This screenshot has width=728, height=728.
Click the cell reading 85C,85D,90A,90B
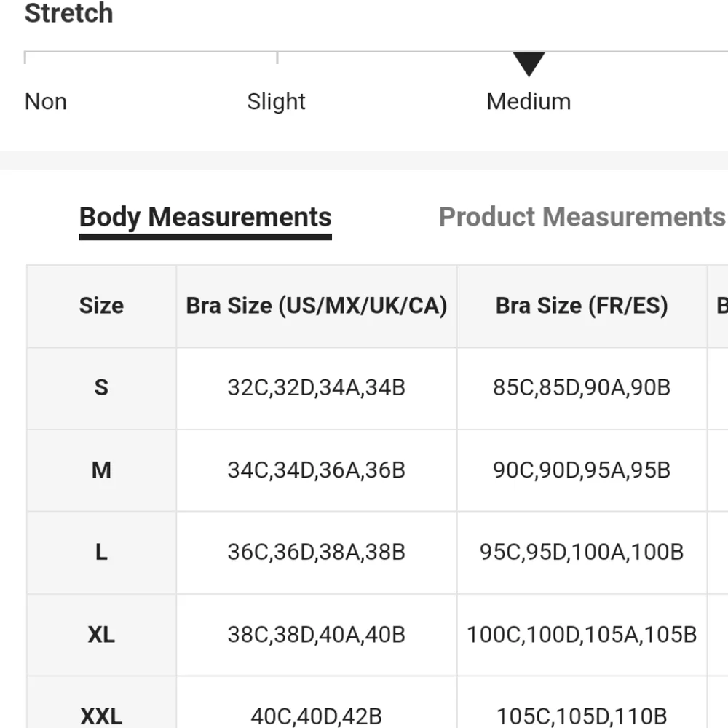pos(582,388)
